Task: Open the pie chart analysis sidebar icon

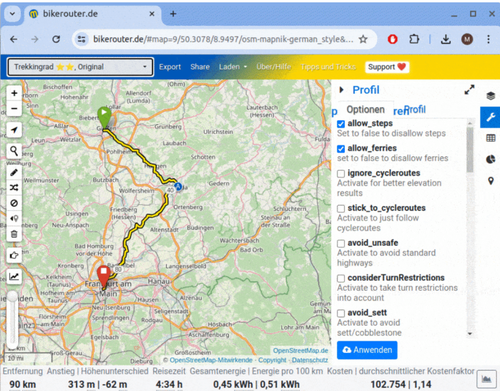Action: coord(490,159)
